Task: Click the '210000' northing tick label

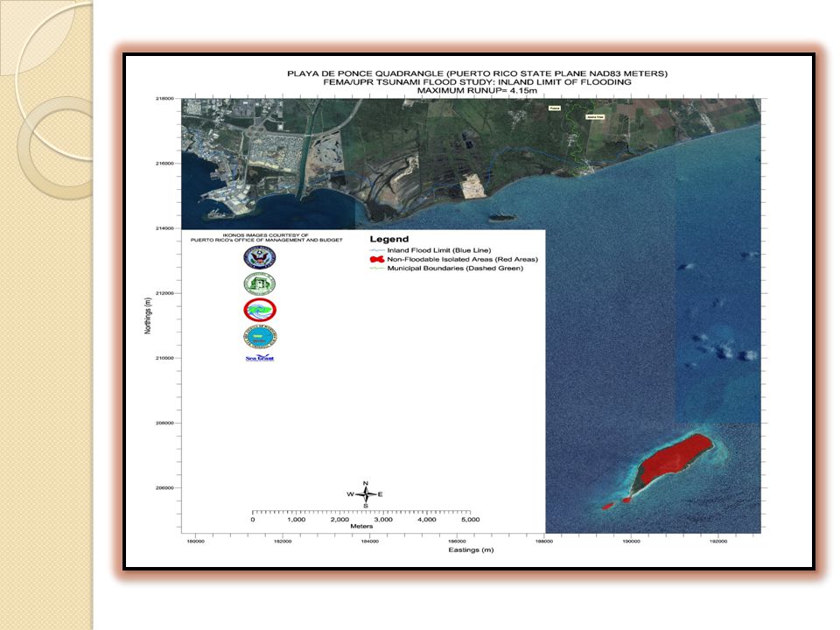Action: tap(165, 359)
